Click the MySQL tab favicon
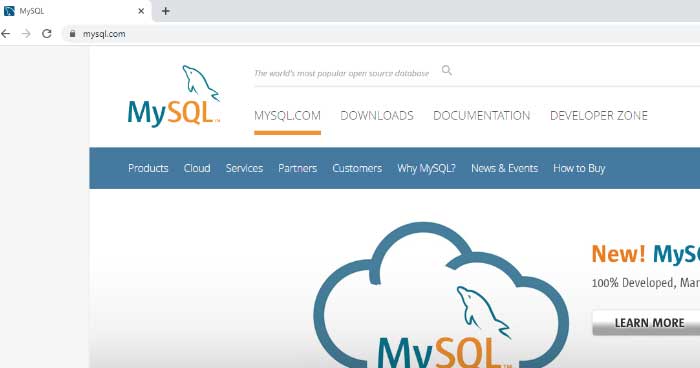This screenshot has width=700, height=368. pos(9,11)
